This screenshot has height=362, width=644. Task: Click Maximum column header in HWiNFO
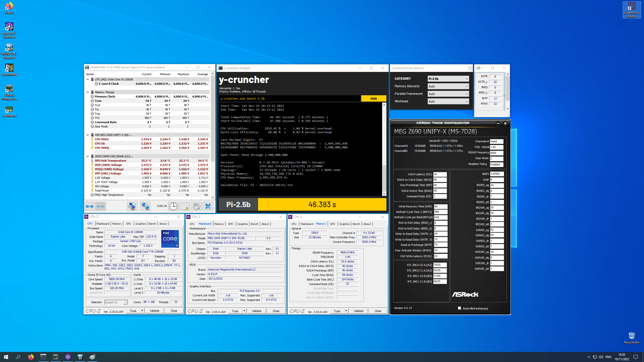[x=181, y=74]
